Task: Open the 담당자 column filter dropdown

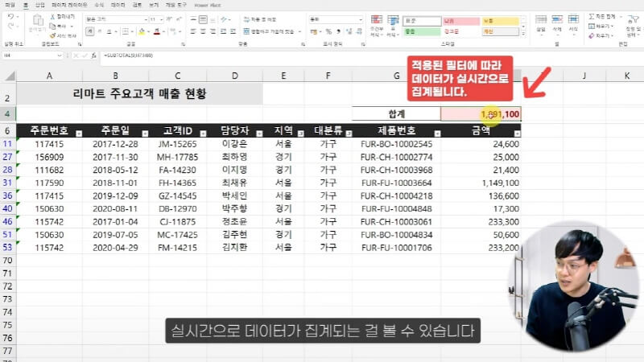Action: (259, 134)
